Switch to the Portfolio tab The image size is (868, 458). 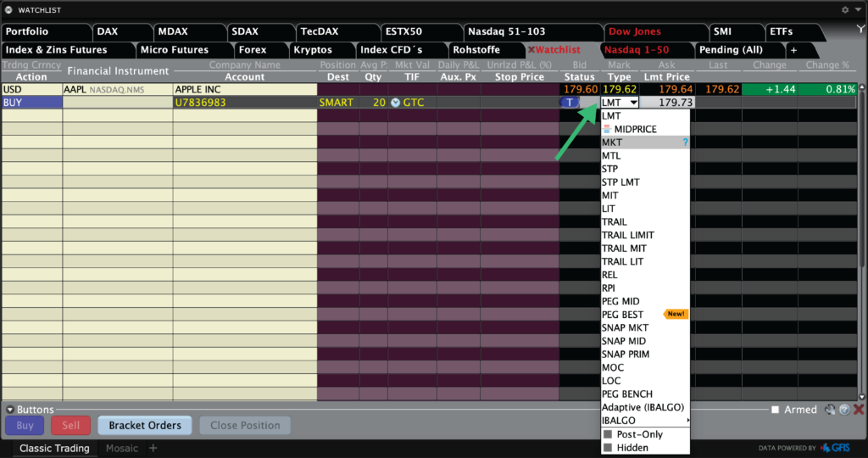(46, 31)
